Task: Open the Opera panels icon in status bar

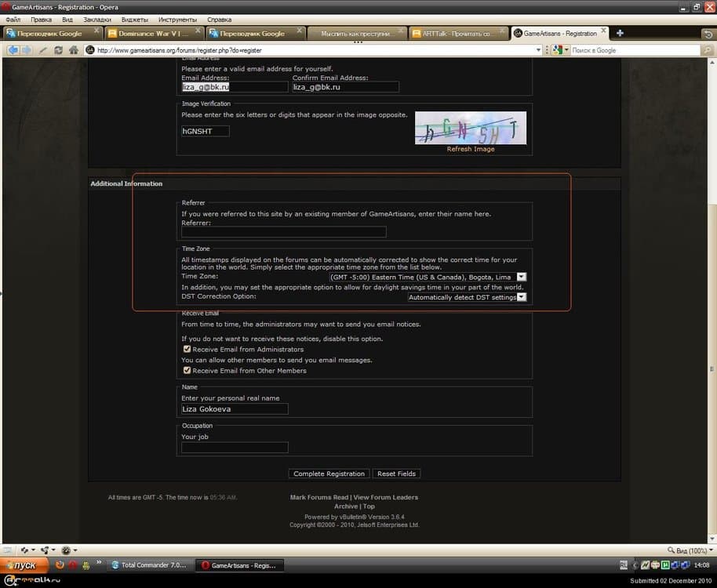Action: pos(7,550)
